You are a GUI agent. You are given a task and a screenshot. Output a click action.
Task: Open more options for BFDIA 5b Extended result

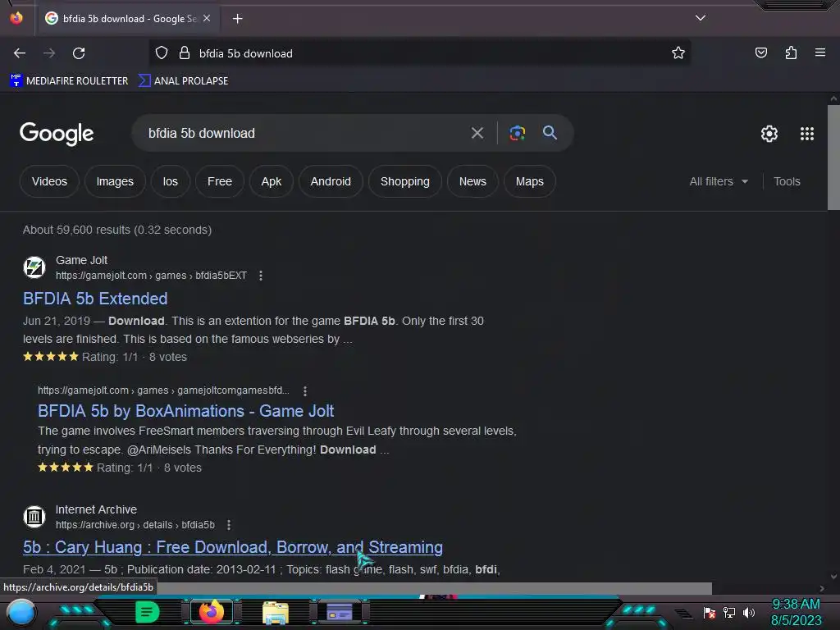260,276
